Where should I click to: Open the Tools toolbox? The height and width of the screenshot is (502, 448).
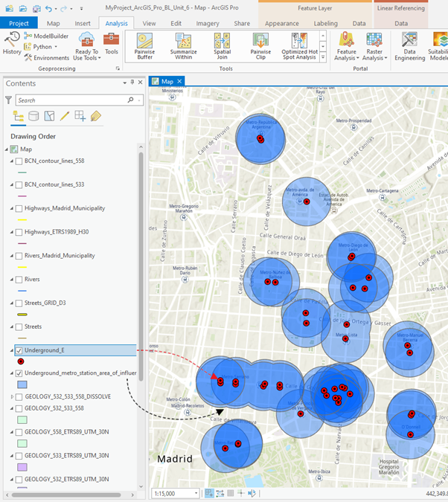(x=111, y=43)
